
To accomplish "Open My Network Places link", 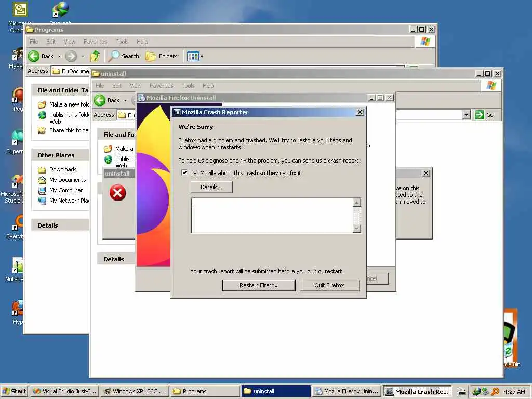I will [x=69, y=201].
